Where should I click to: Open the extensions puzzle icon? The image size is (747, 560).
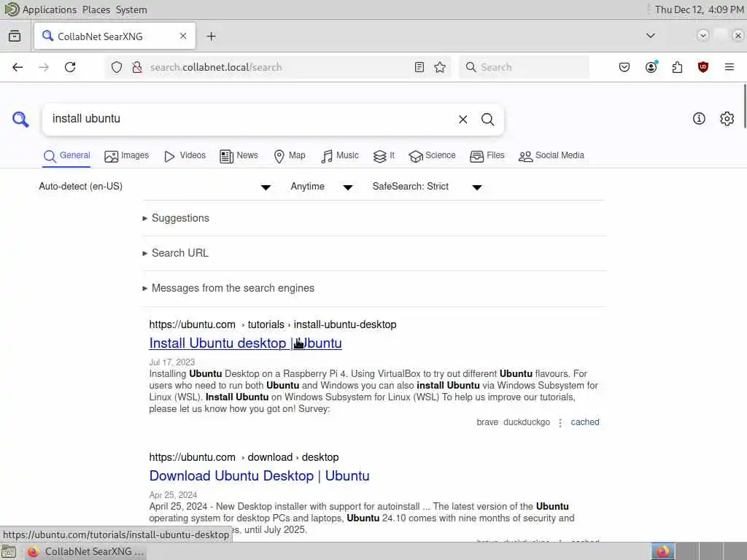click(677, 67)
